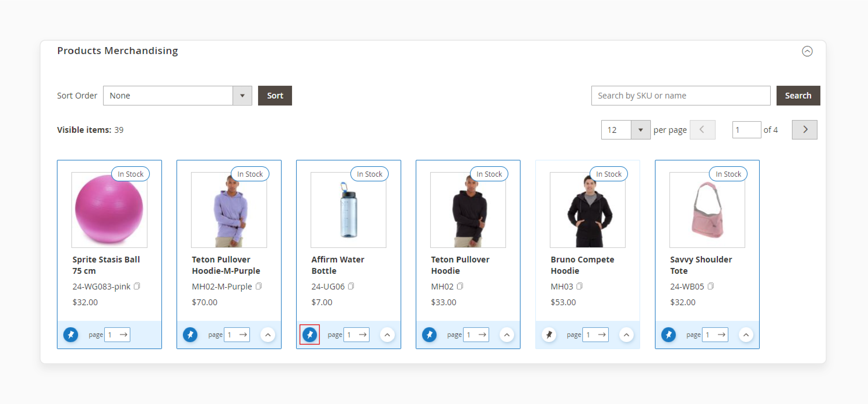Select the Bruno Compete Hoodie image

point(588,210)
